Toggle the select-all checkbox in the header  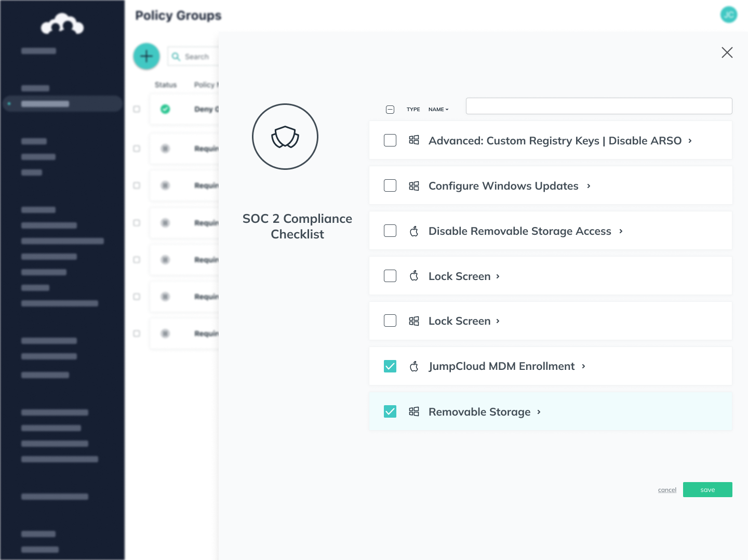click(x=390, y=110)
